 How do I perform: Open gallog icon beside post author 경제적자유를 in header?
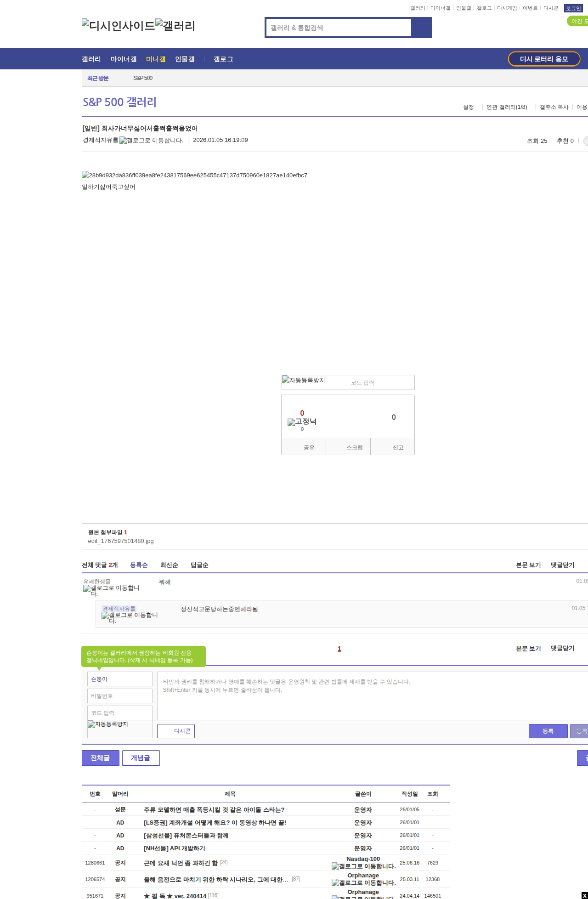pos(151,141)
